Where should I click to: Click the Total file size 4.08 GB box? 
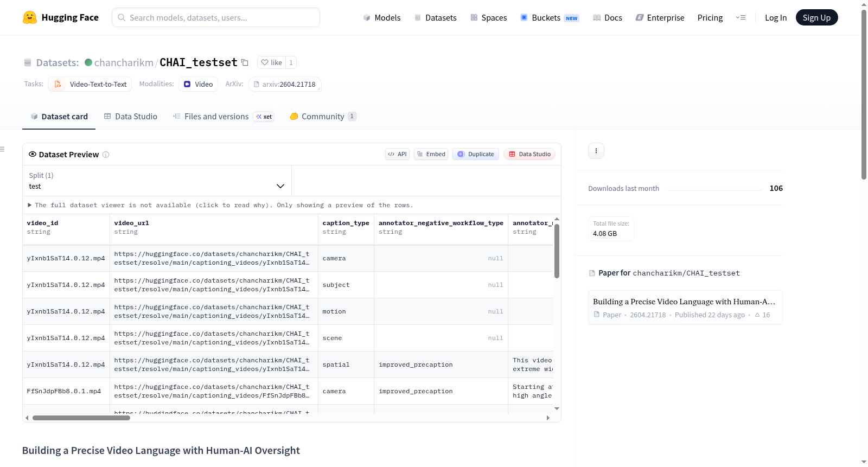coord(611,229)
